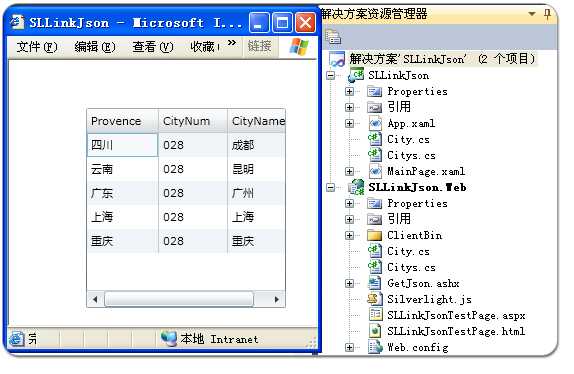Sort by the CityName column header
574x374 pixels.
(x=256, y=121)
